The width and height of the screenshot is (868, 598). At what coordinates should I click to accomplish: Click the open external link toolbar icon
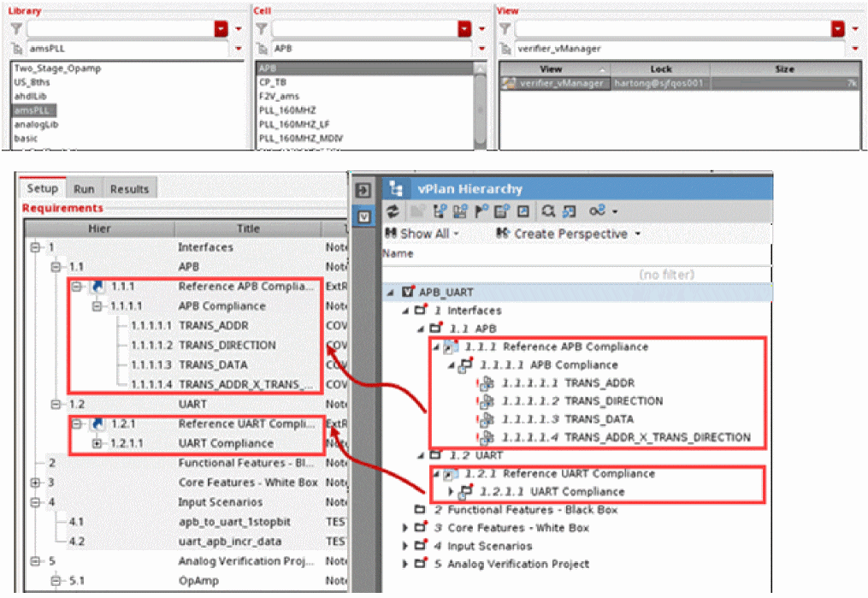[523, 211]
